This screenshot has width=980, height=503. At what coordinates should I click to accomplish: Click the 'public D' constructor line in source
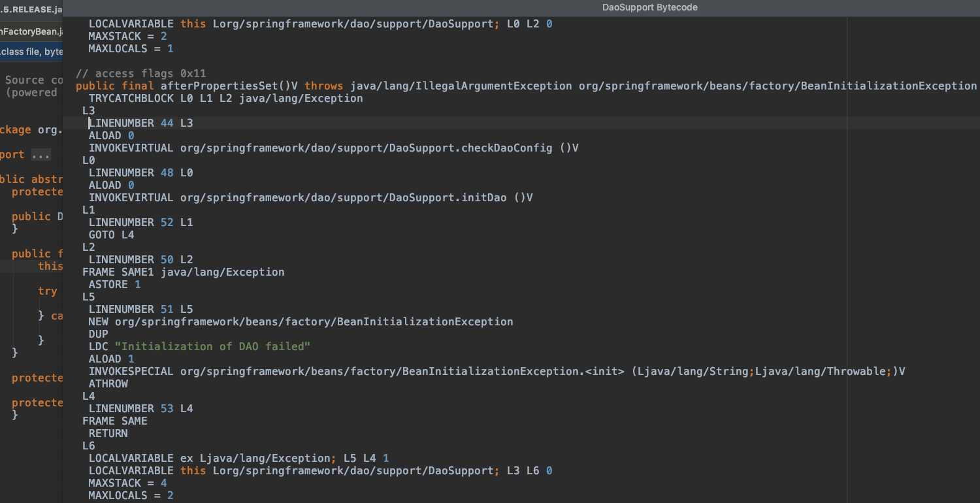coord(37,217)
